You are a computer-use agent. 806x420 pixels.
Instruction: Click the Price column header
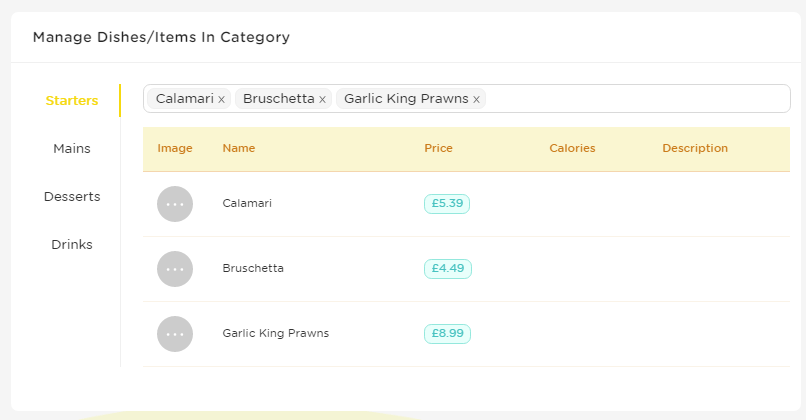438,148
